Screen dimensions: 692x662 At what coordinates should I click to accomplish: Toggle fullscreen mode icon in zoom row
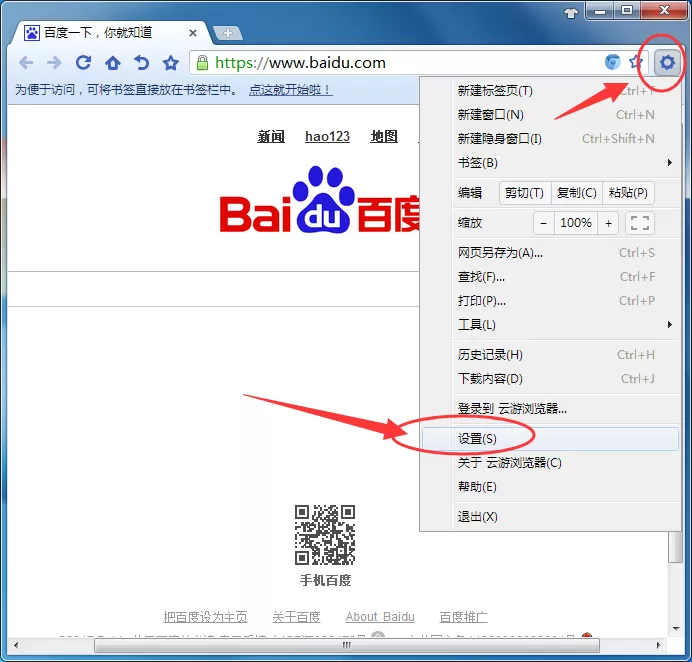[640, 223]
